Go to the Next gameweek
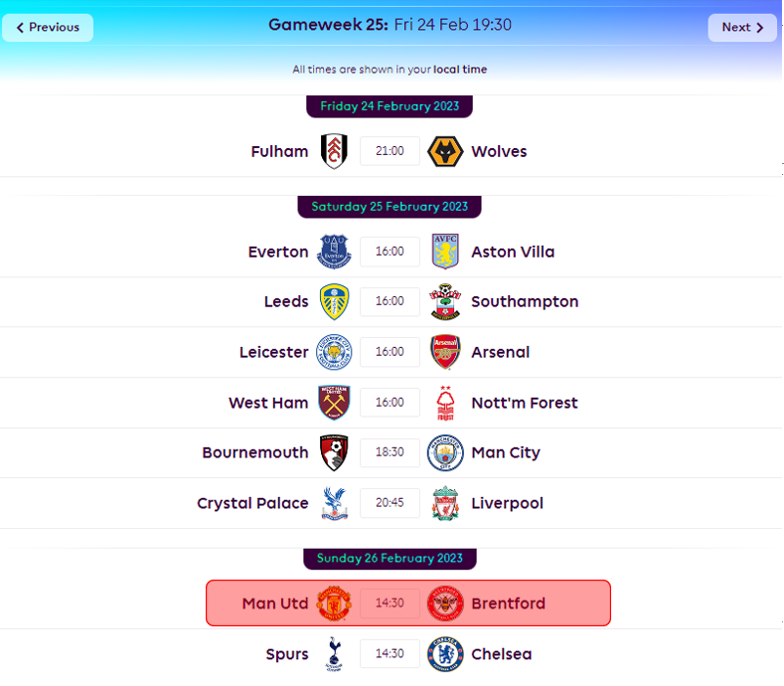The height and width of the screenshot is (686, 784). (x=742, y=28)
